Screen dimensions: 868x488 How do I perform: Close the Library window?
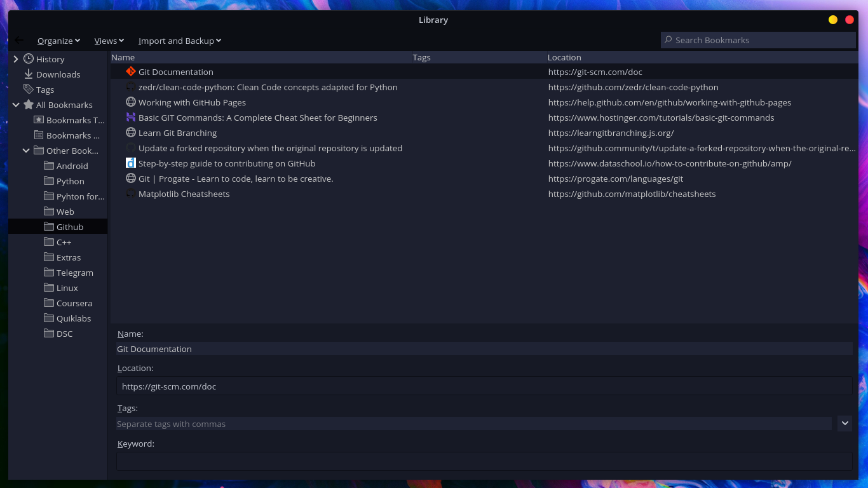850,20
